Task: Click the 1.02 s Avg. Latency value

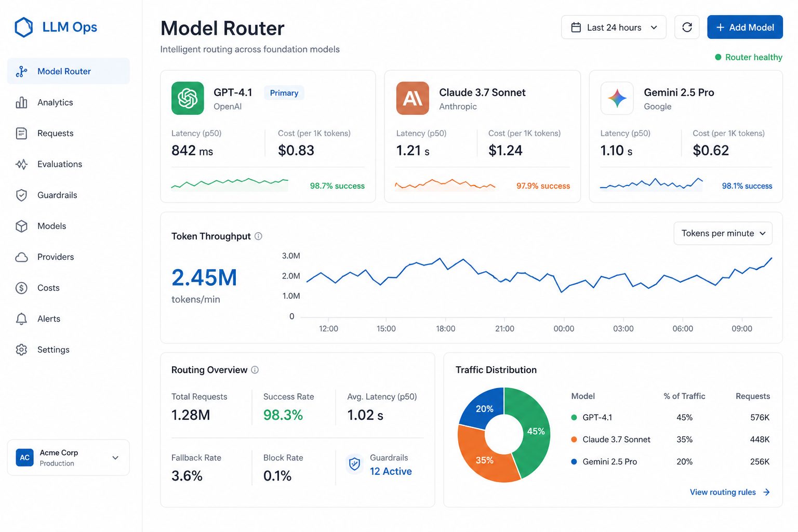Action: (365, 415)
